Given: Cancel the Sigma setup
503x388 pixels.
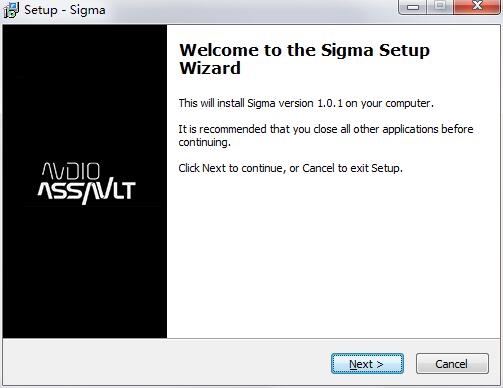Looking at the screenshot, I should tap(452, 364).
